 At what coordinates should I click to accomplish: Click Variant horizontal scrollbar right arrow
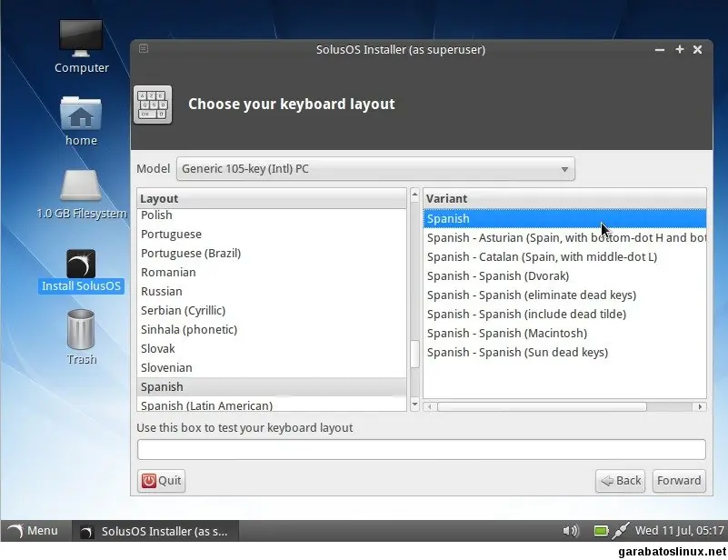(x=700, y=406)
